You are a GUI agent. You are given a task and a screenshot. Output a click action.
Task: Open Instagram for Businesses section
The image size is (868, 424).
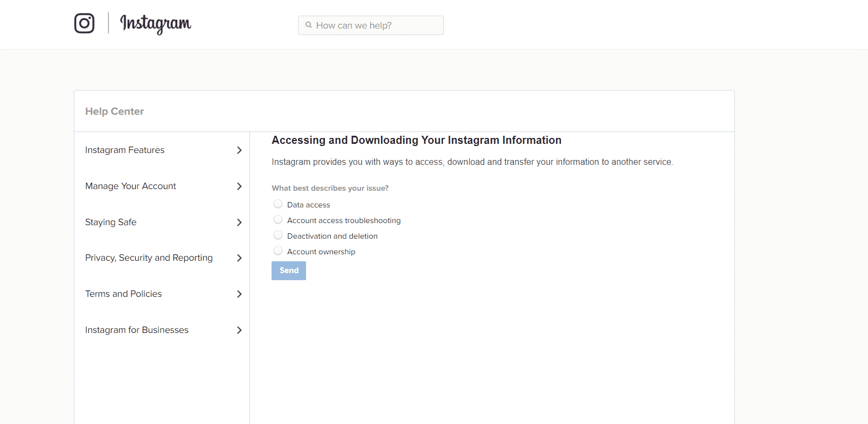pos(137,330)
